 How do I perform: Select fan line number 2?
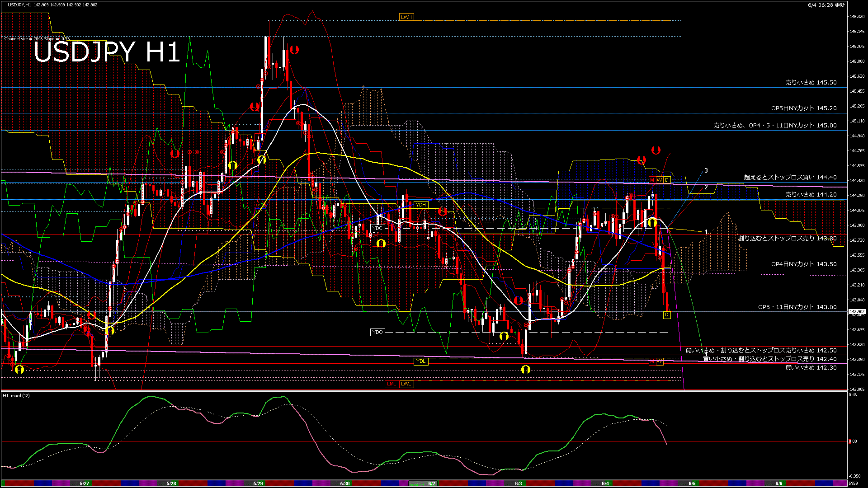706,187
